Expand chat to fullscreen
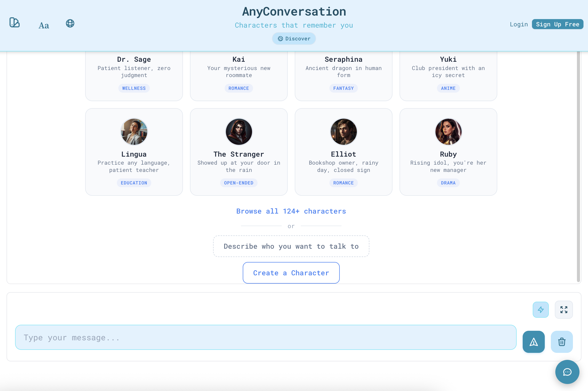 564,309
